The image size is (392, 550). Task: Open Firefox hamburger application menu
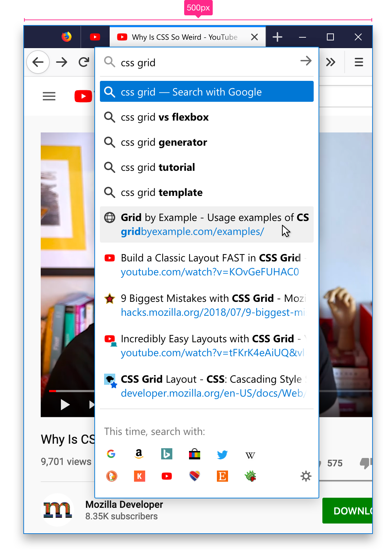point(359,62)
